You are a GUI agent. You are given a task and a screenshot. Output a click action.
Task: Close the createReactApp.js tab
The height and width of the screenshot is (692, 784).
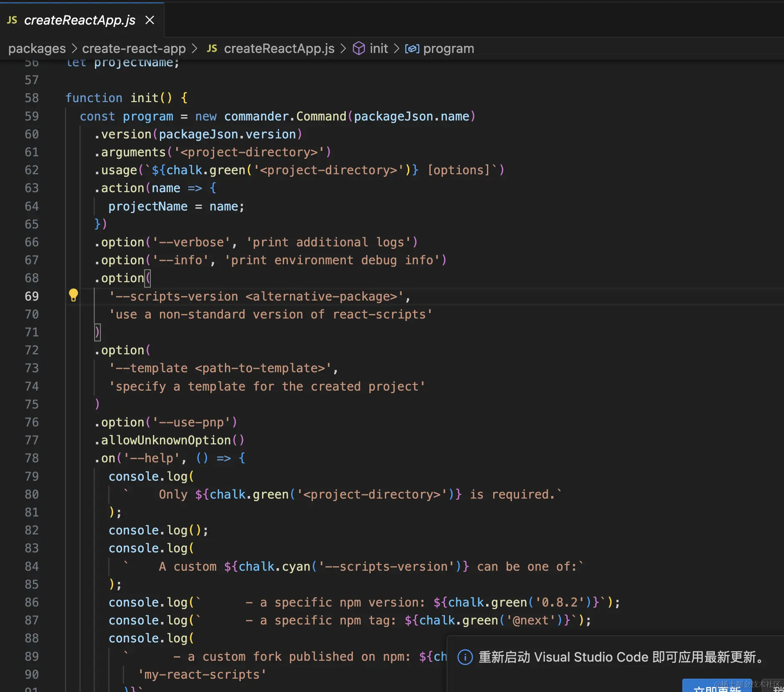(150, 20)
